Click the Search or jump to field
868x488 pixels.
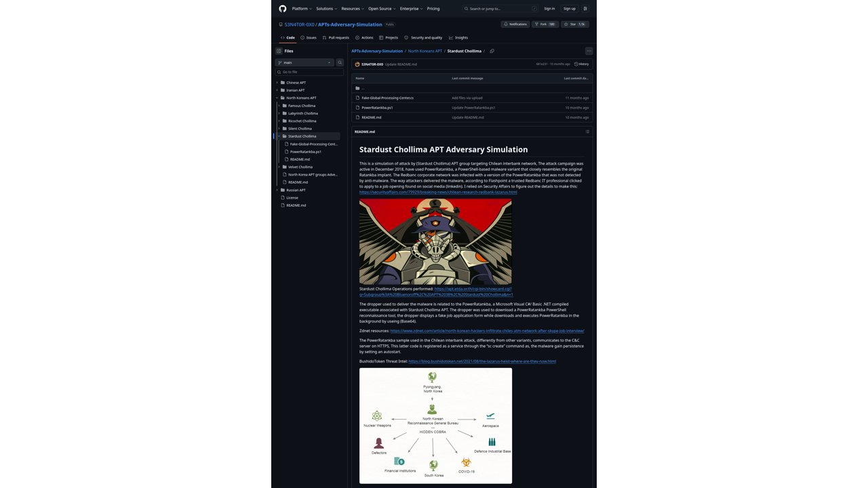(500, 9)
